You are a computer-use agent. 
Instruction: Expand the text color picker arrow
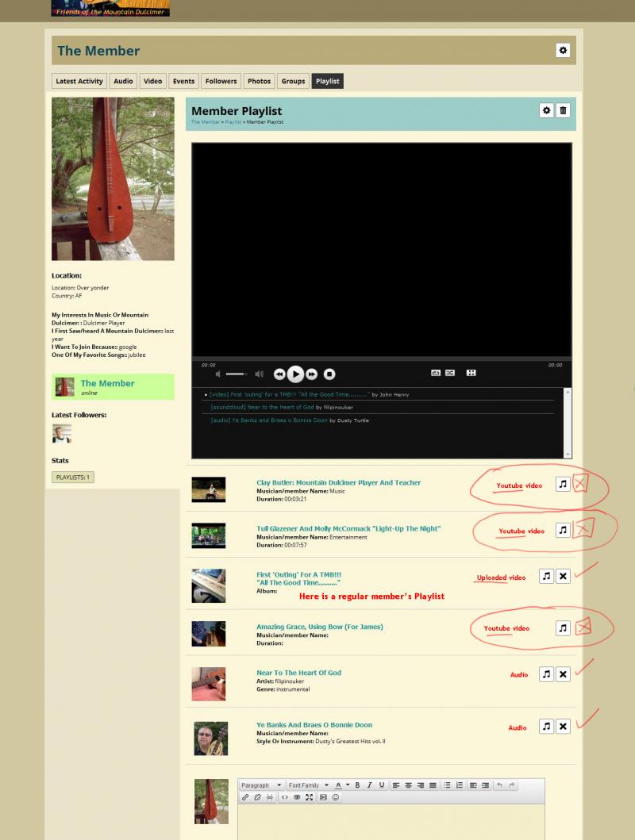coord(348,785)
